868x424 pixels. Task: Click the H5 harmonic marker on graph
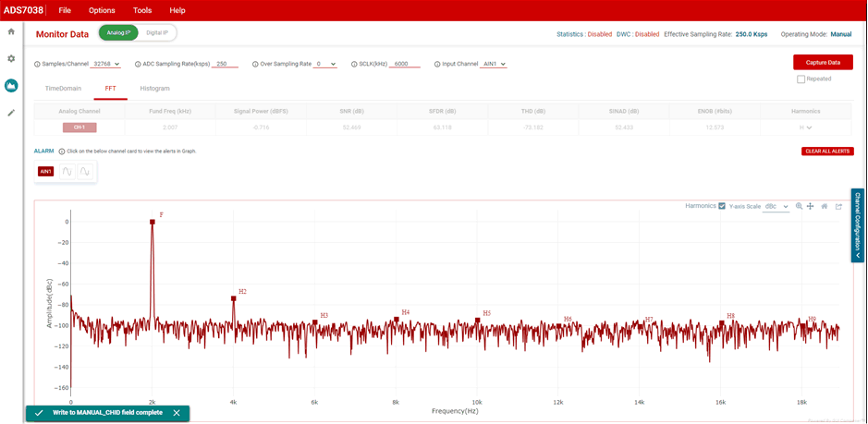point(477,320)
